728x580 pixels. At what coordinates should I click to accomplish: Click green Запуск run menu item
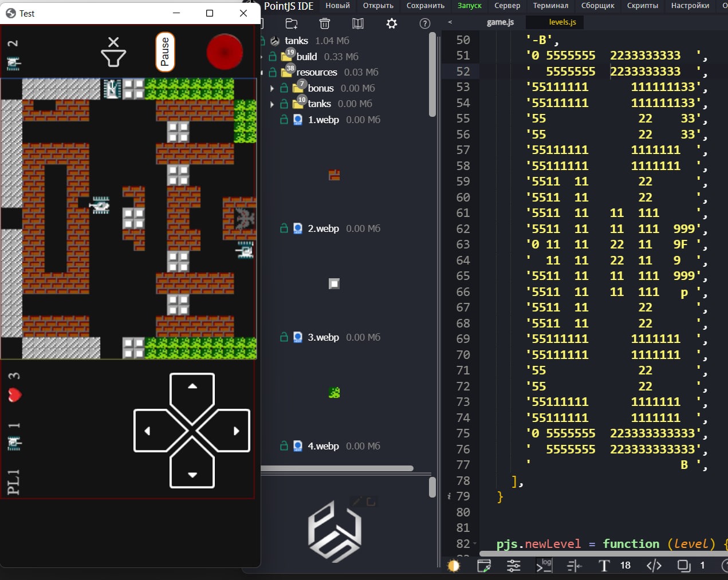[x=470, y=6]
